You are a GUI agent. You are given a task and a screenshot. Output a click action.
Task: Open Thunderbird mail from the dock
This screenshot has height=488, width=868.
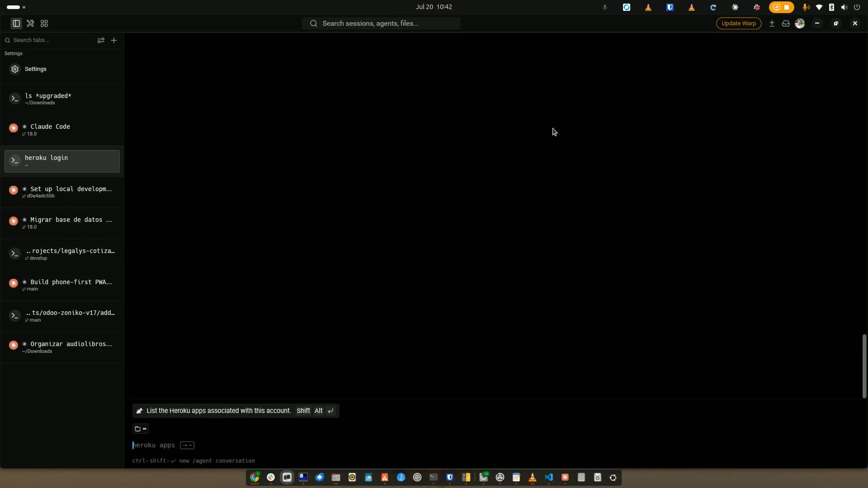(x=320, y=478)
